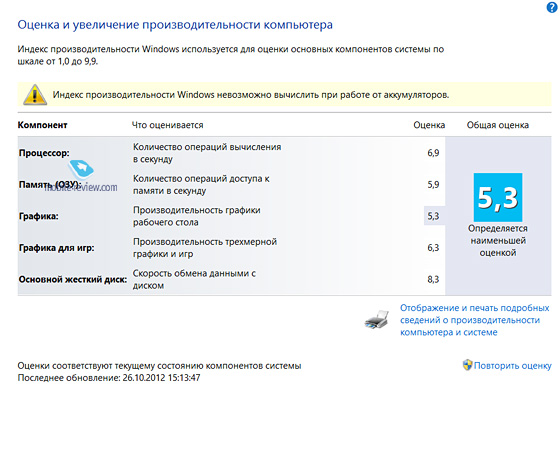Click the shield icon beside Повторить оценку
Screen dimensions: 560x455
[x=467, y=365]
